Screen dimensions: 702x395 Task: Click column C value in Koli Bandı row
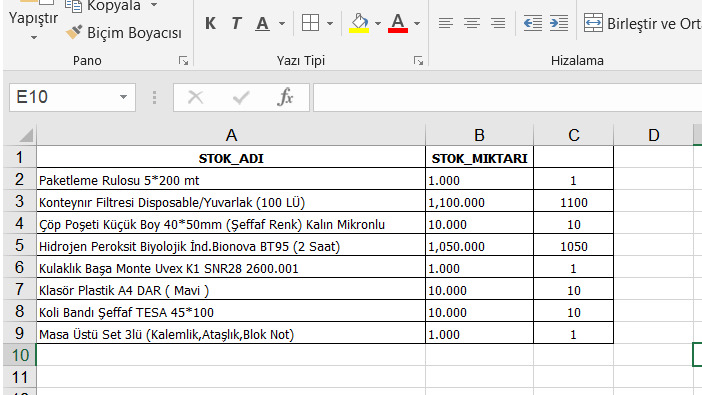[x=574, y=311]
